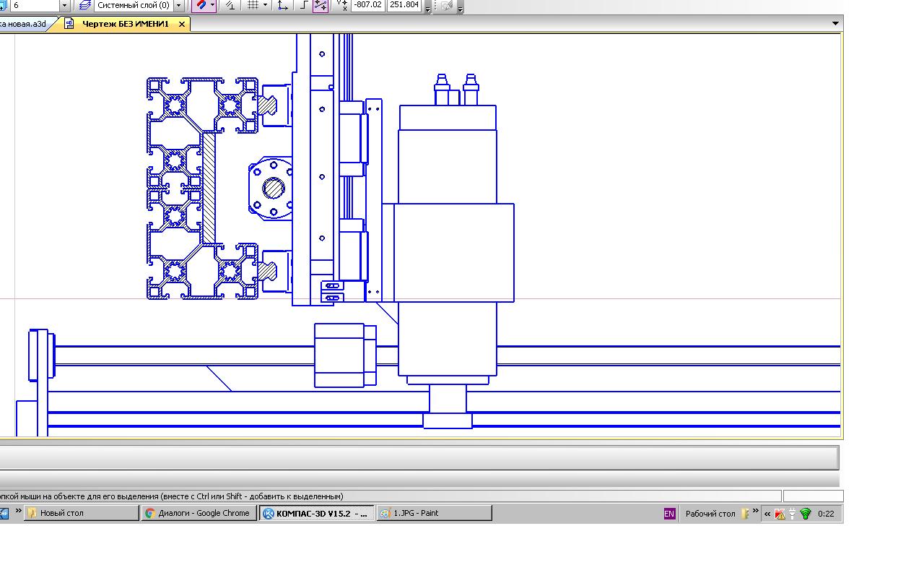Image resolution: width=924 pixels, height=578 pixels.
Task: Switch to the новая.a3d document tab
Action: click(x=25, y=24)
